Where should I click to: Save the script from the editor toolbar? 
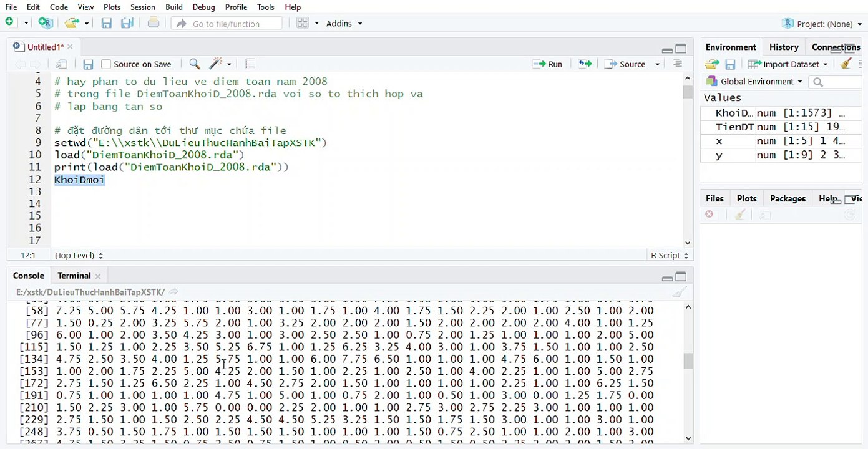click(x=88, y=64)
